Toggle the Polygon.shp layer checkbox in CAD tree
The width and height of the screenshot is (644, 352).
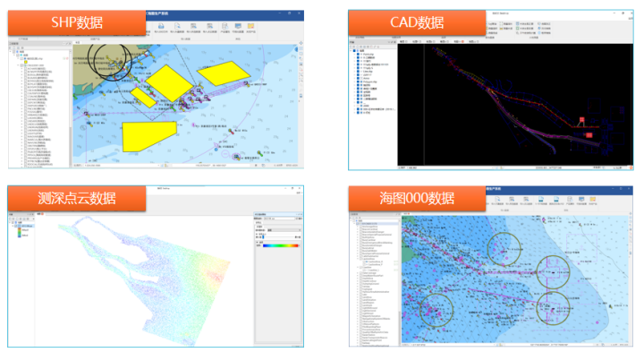tap(358, 82)
